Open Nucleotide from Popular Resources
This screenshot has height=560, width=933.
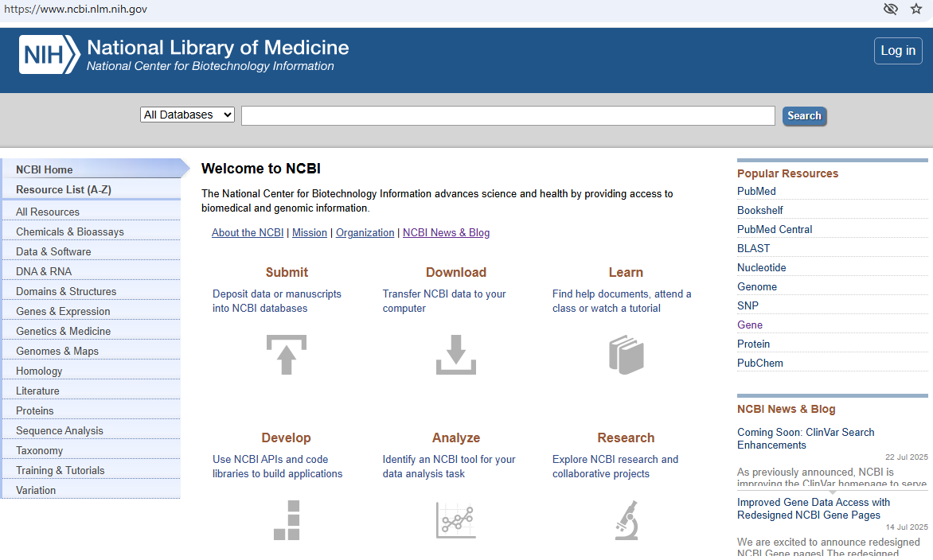coord(762,267)
